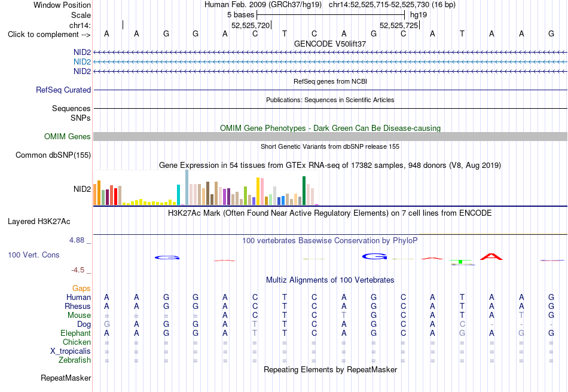Click the OMIM Genes track label

click(x=68, y=136)
